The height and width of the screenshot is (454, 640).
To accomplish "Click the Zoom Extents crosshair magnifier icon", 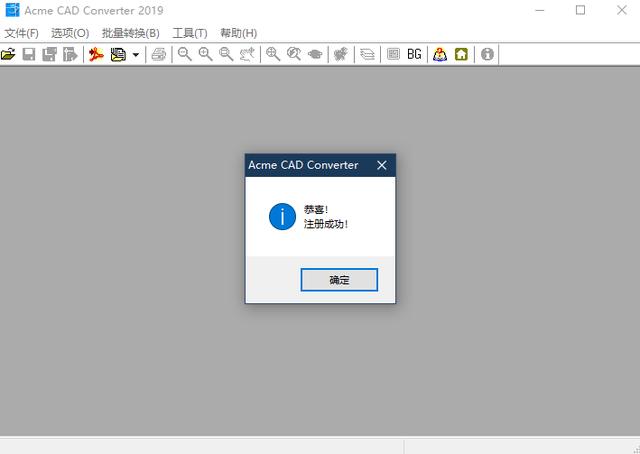I will pos(273,54).
